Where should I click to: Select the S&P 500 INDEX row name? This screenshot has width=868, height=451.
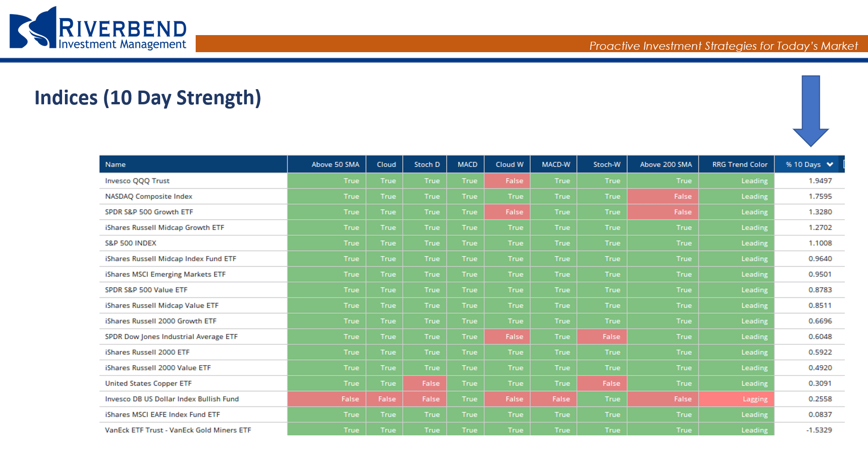130,243
